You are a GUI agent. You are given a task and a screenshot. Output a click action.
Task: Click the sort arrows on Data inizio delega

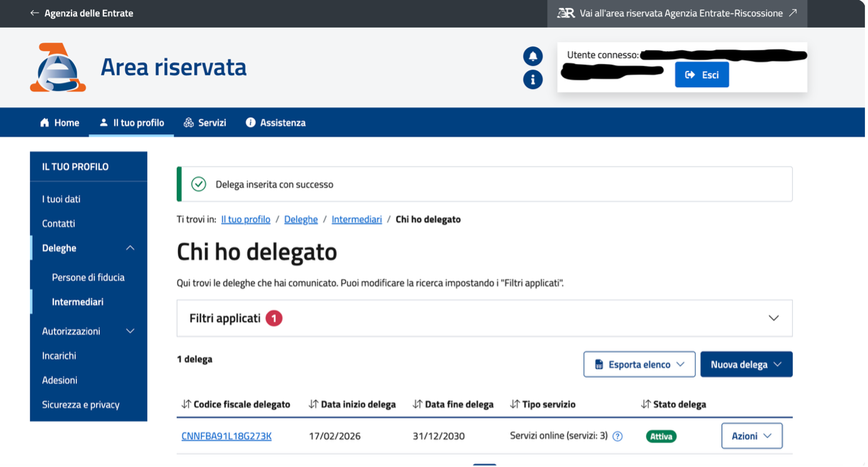pyautogui.click(x=314, y=404)
